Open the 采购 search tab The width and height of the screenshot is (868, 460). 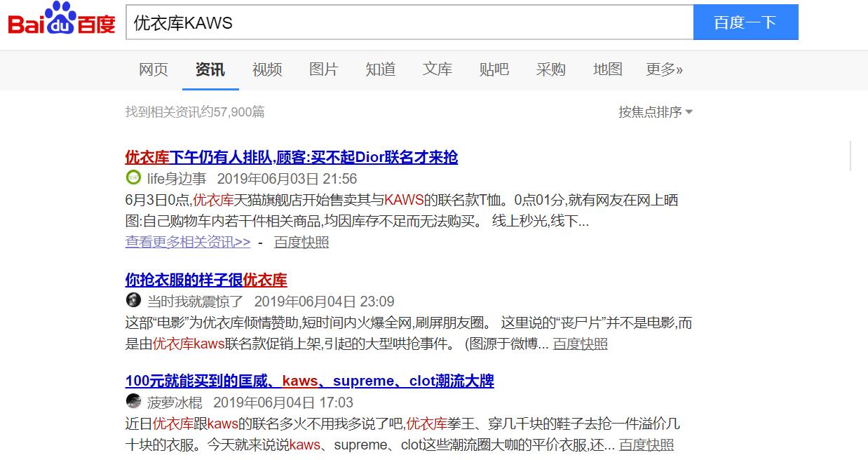[x=550, y=69]
